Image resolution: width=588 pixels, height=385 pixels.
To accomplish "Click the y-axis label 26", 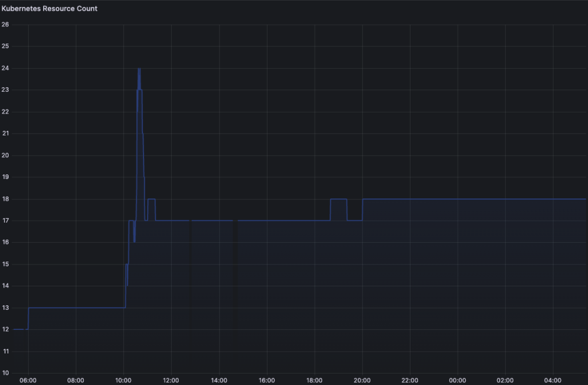I will [x=5, y=25].
